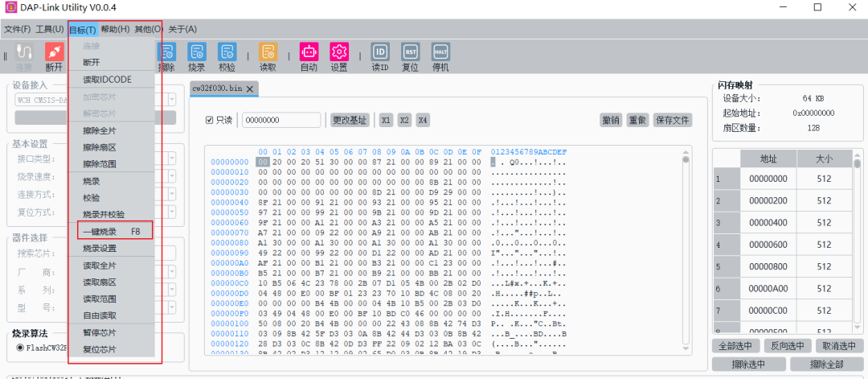
Task: Click the hex view vertical scrollbar
Action: click(x=686, y=241)
